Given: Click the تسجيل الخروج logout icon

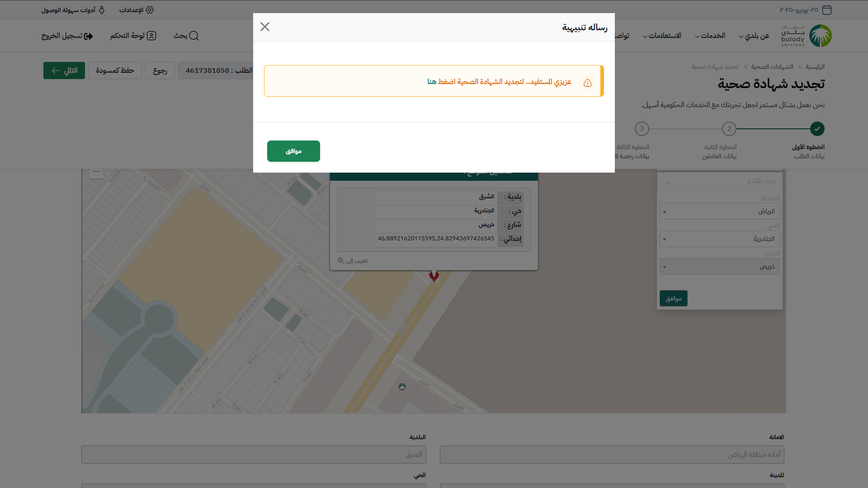Looking at the screenshot, I should (89, 36).
